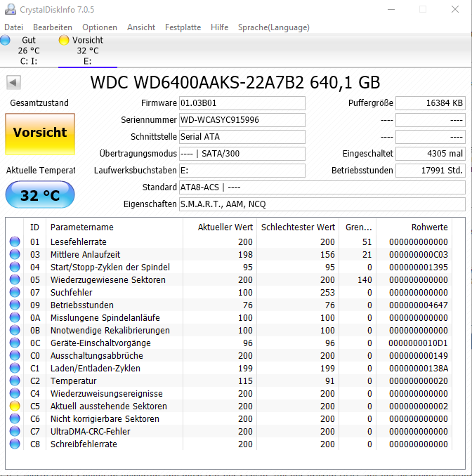The height and width of the screenshot is (476, 472).
Task: Open the Datei menu
Action: pos(13,27)
